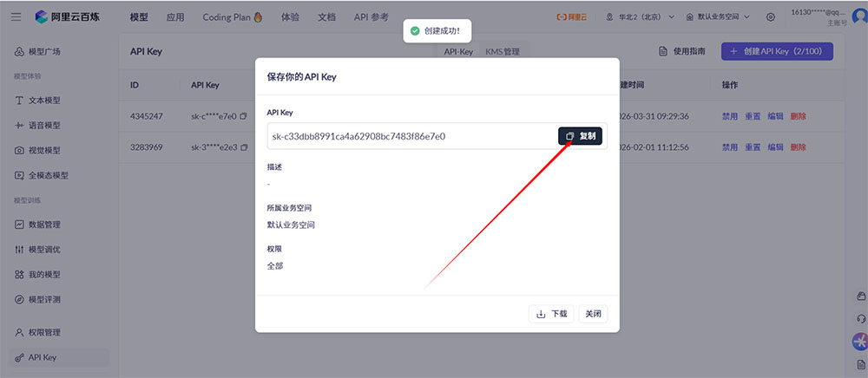Download the API Key via 下载 button
This screenshot has width=868, height=378.
551,314
